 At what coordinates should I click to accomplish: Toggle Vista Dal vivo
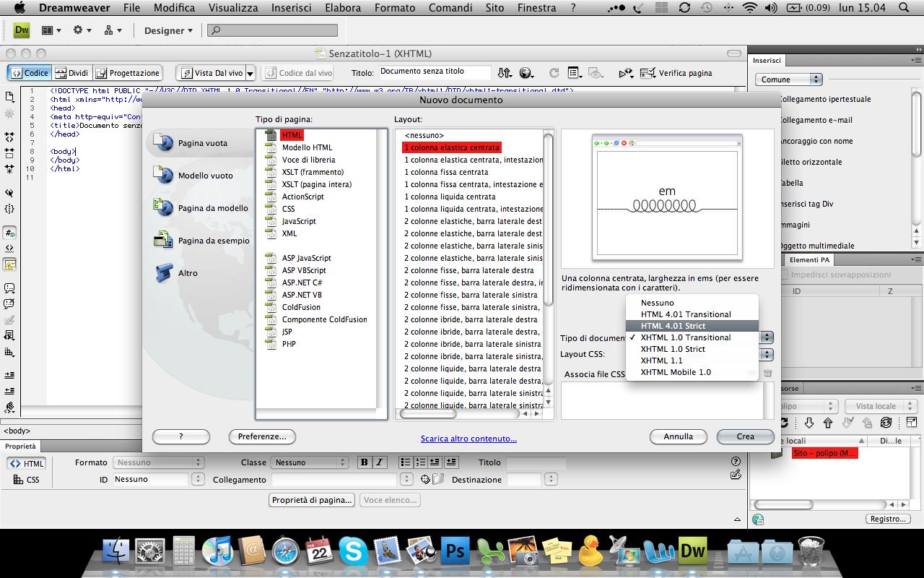[x=210, y=73]
